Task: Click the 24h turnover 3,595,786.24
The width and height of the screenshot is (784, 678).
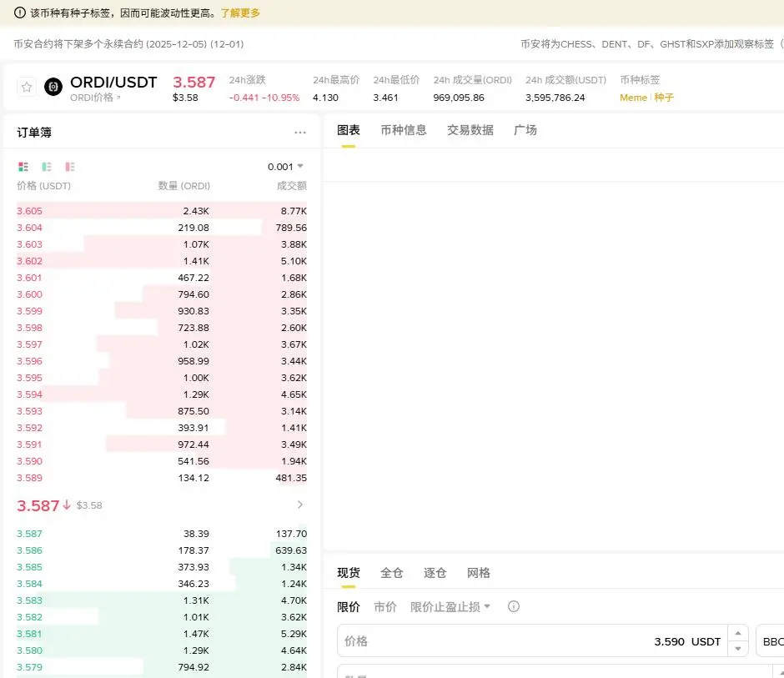Action: point(555,98)
